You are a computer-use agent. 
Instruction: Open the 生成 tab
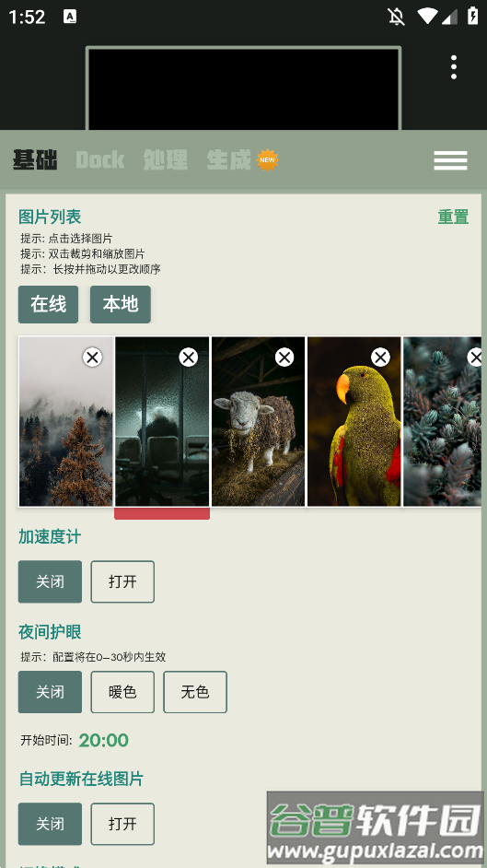[229, 160]
